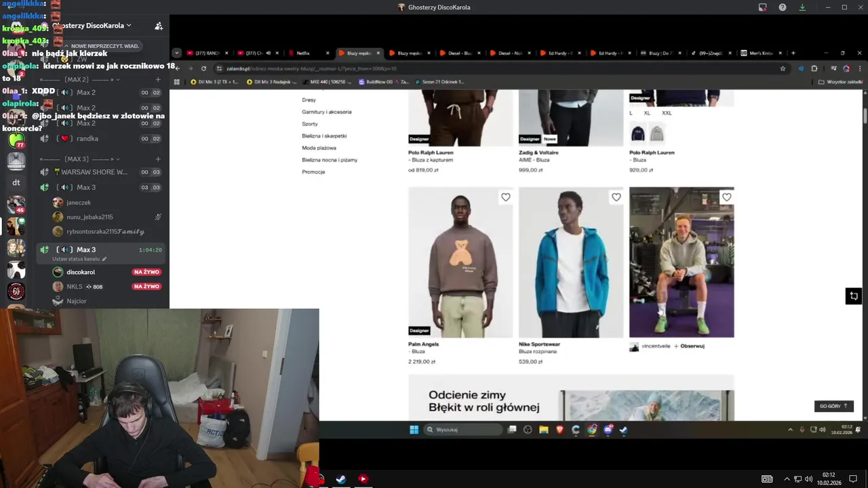Open new browser tab with plus

(x=793, y=53)
